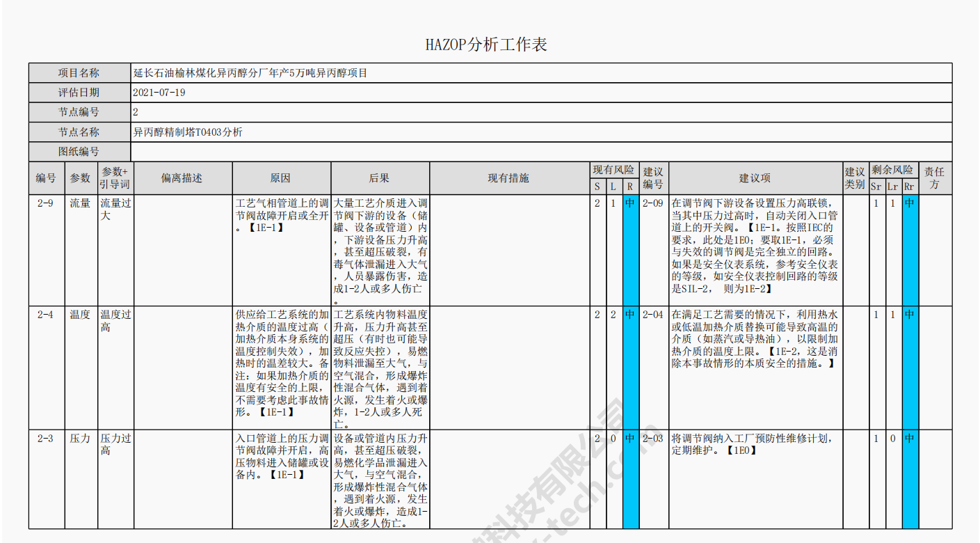
Task: Click the 建议类别 column header
Action: click(x=855, y=178)
